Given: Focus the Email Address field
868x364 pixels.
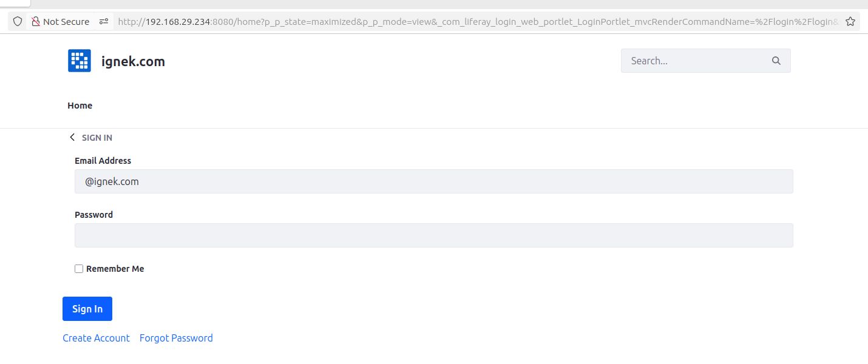Looking at the screenshot, I should 434,181.
